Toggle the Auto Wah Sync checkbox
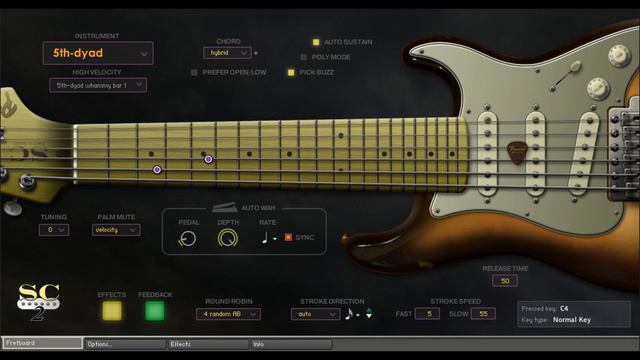The height and width of the screenshot is (360, 640). click(288, 237)
